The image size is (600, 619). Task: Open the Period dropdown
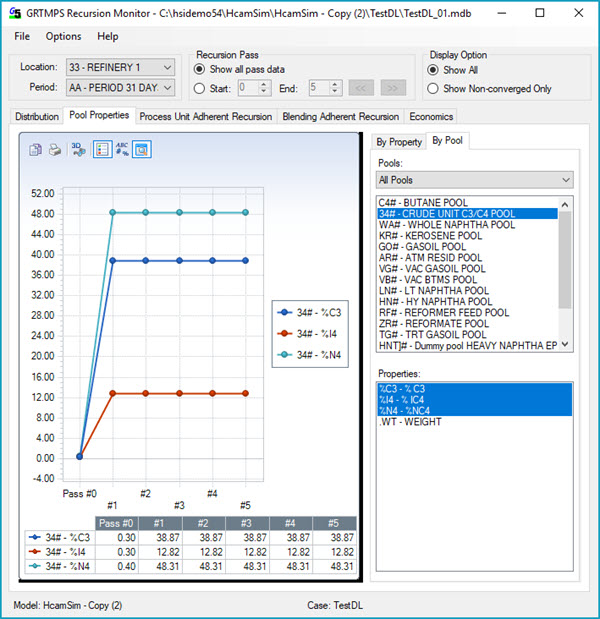coord(166,88)
